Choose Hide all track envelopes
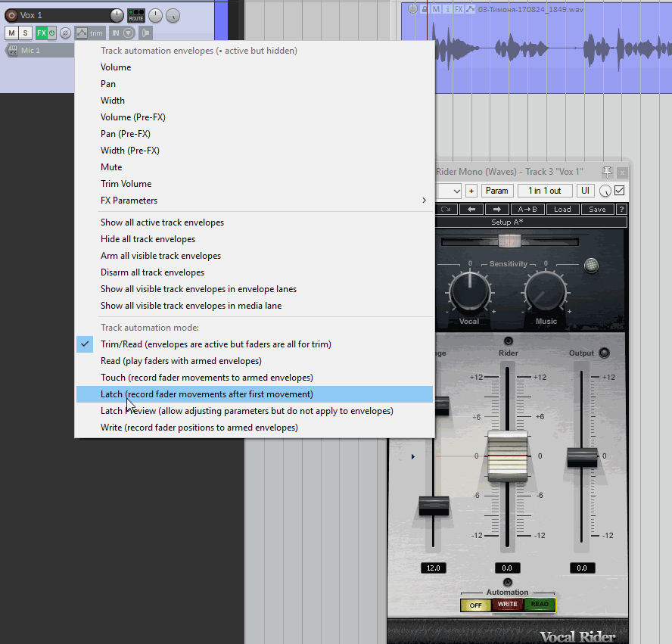672x644 pixels. [x=254, y=239]
